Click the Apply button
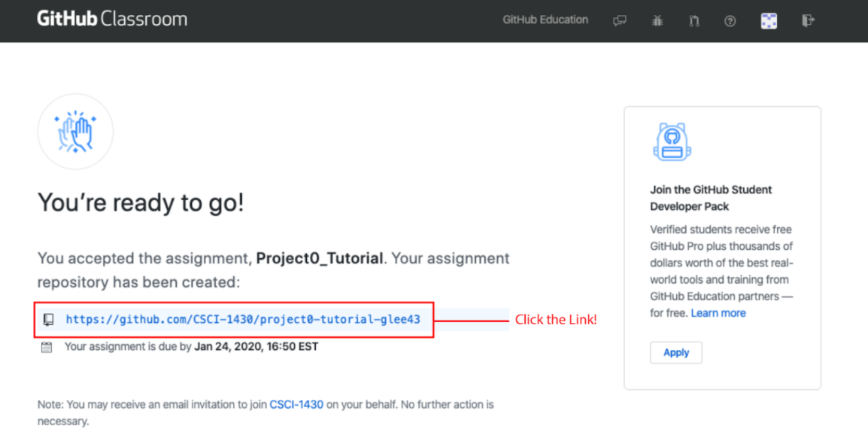The image size is (868, 435). (676, 352)
